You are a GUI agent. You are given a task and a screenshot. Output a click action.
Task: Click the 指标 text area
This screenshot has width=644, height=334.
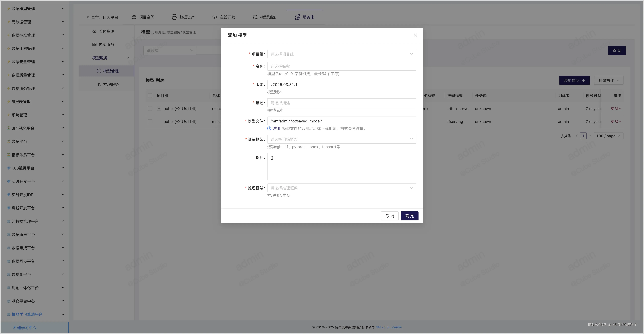coord(341,166)
